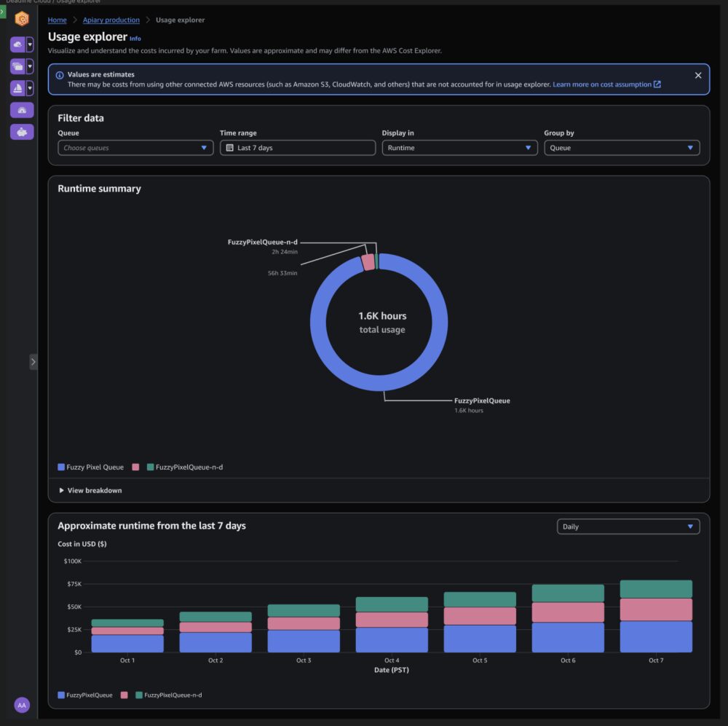Dismiss the Values are estimates banner
The width and height of the screenshot is (728, 726).
(697, 76)
